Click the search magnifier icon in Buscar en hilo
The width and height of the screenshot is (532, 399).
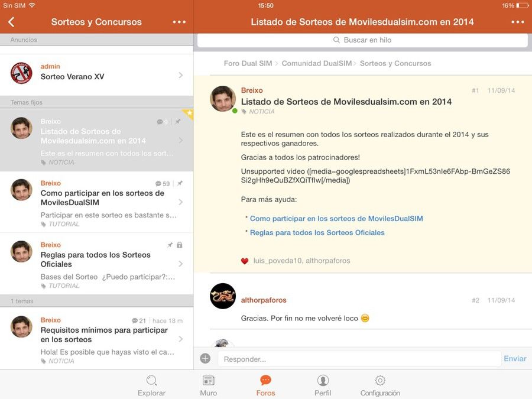(336, 40)
